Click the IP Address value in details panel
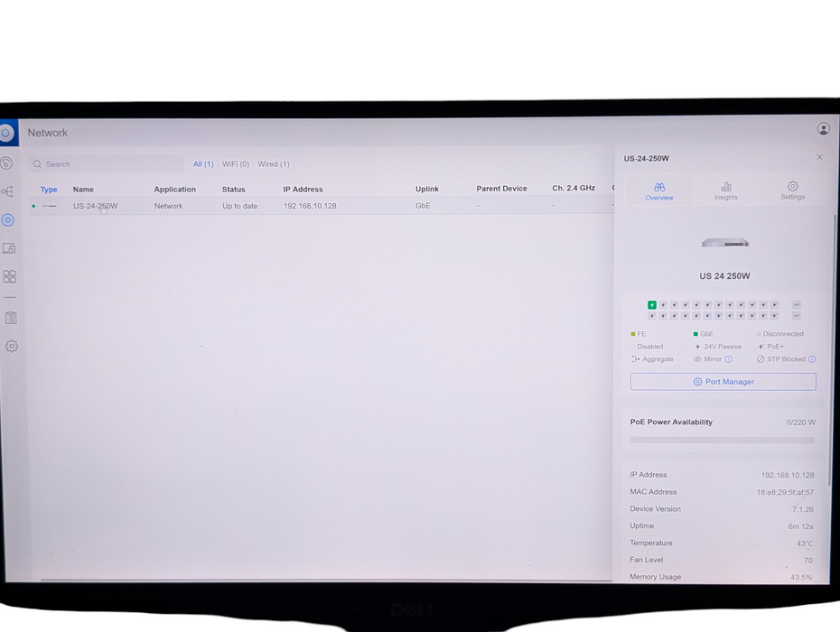840x632 pixels. pos(788,475)
